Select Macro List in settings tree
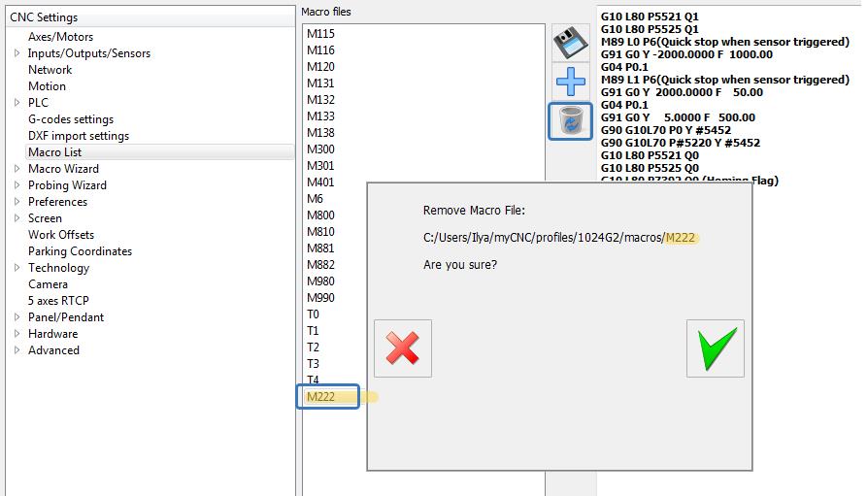868x496 pixels. pos(54,152)
